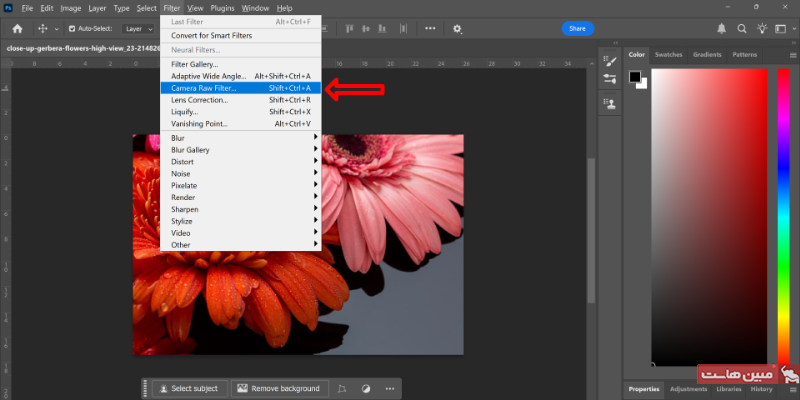Open the adjustment sliders panel icon
Viewport: 800px width, 400px height.
[609, 79]
